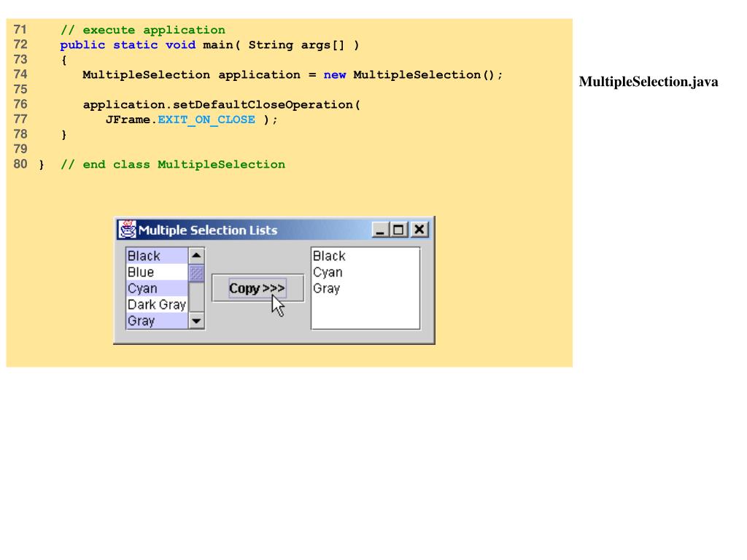The height and width of the screenshot is (560, 747).
Task: Maximize the Multiple Selection Lists window
Action: (399, 230)
